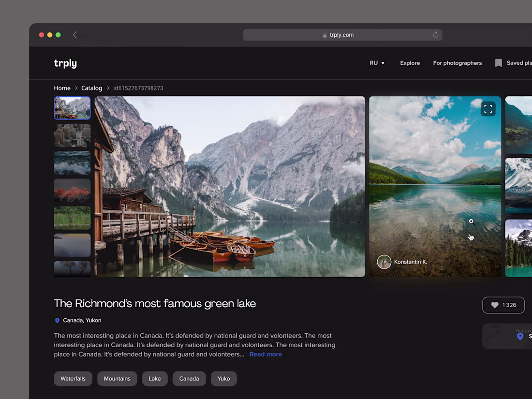Click the Home breadcrumb link

coord(62,88)
